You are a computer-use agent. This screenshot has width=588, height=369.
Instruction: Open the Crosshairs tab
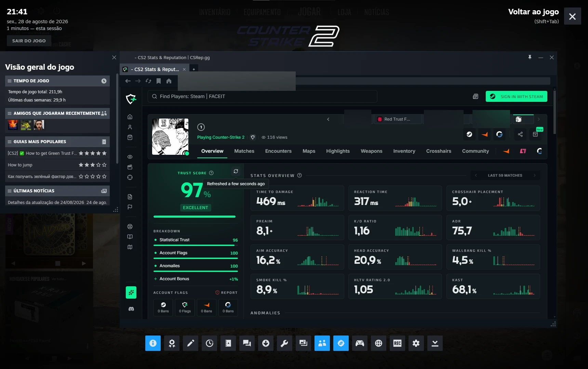(439, 151)
